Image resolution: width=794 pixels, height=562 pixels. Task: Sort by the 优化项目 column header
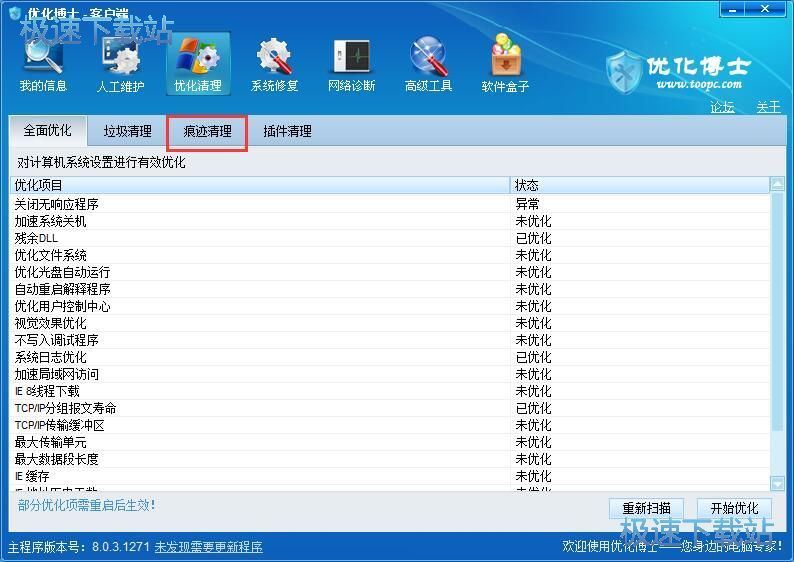pyautogui.click(x=259, y=185)
